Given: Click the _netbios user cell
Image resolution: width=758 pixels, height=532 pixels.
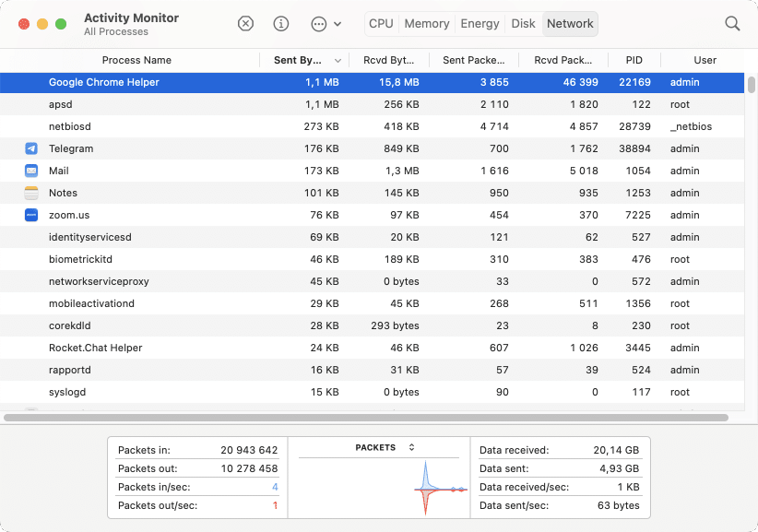Looking at the screenshot, I should coord(691,126).
